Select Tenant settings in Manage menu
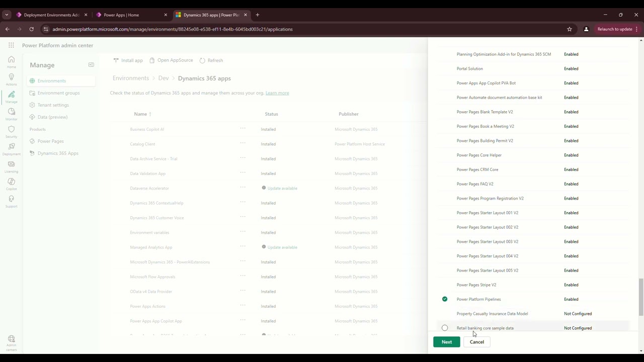This screenshot has height=362, width=644. (61, 105)
